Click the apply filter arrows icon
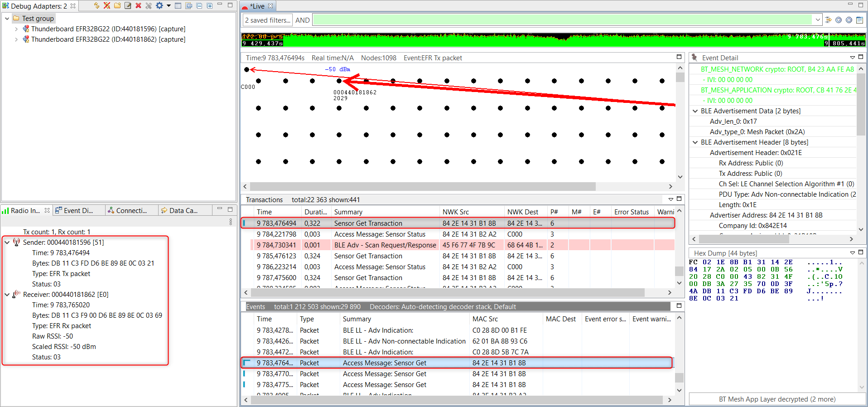Viewport: 868px width, 407px height. click(x=829, y=20)
